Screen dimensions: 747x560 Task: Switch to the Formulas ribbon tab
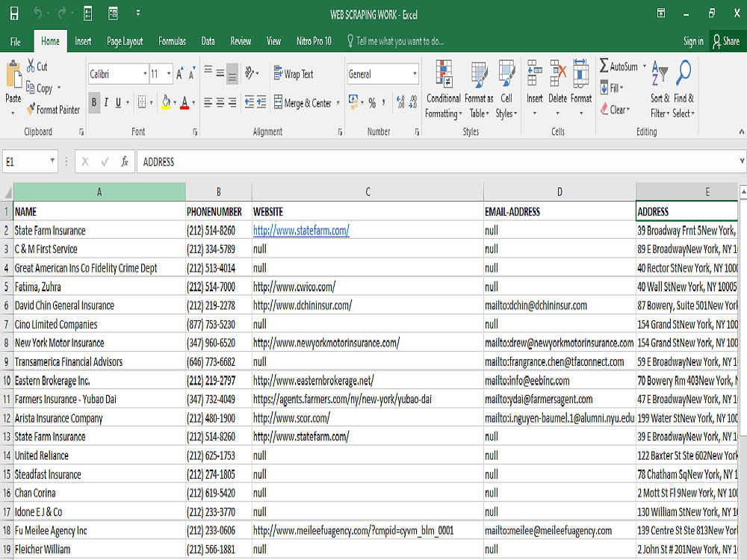click(x=172, y=41)
